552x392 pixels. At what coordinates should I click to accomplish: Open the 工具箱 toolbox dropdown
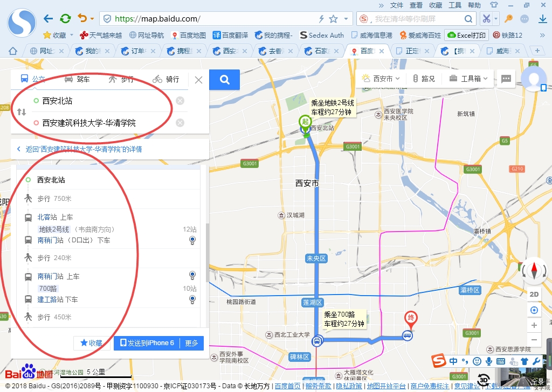coord(468,79)
